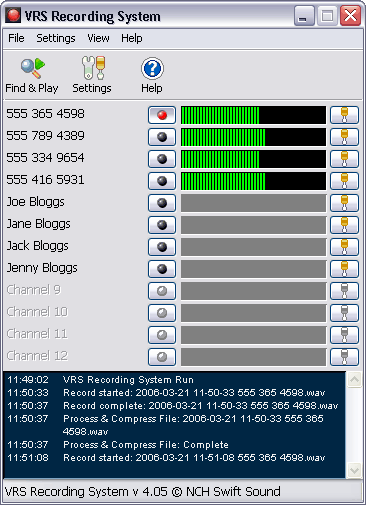Open the Find & Play tool
This screenshot has height=505, width=366.
32,76
